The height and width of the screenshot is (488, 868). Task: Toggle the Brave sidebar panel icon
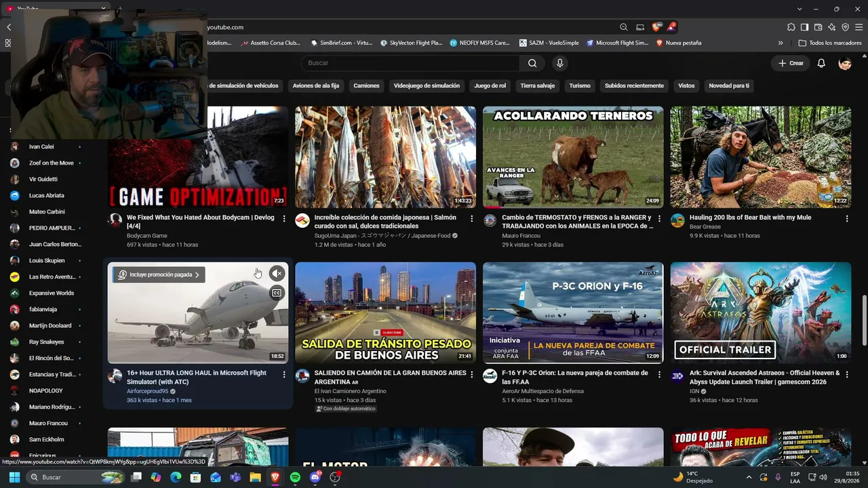[805, 27]
